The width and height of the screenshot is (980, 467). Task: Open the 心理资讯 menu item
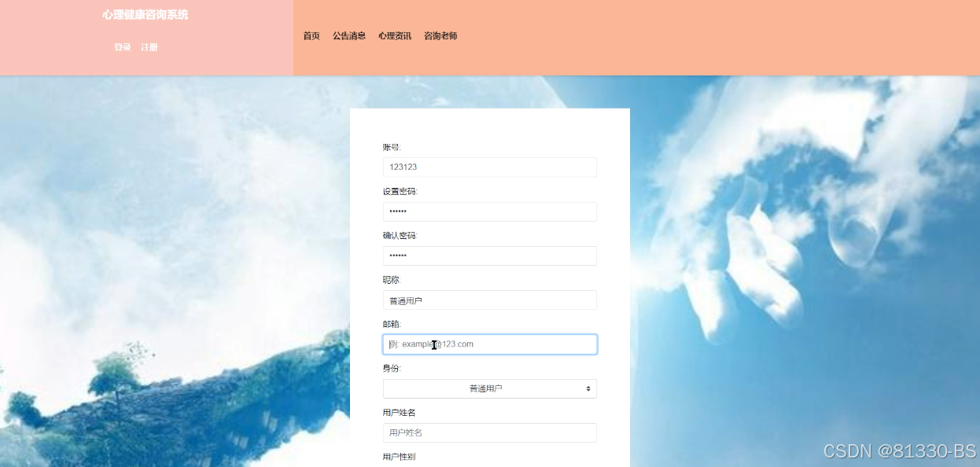pyautogui.click(x=395, y=36)
